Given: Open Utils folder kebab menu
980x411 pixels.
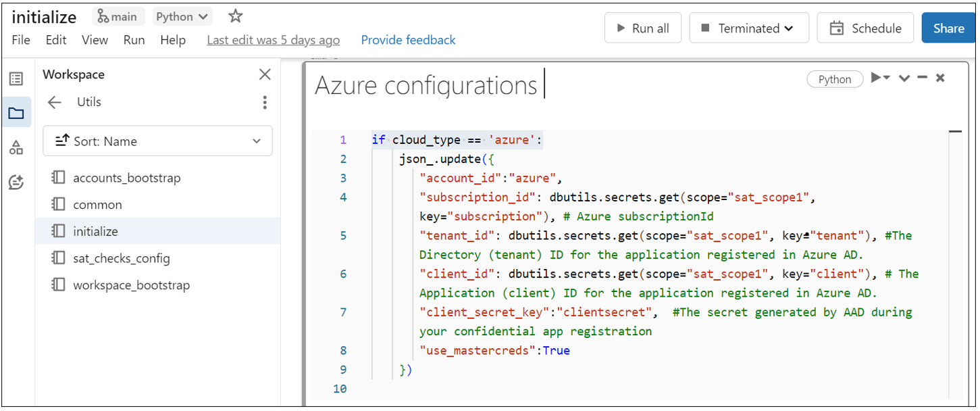Looking at the screenshot, I should tap(265, 102).
